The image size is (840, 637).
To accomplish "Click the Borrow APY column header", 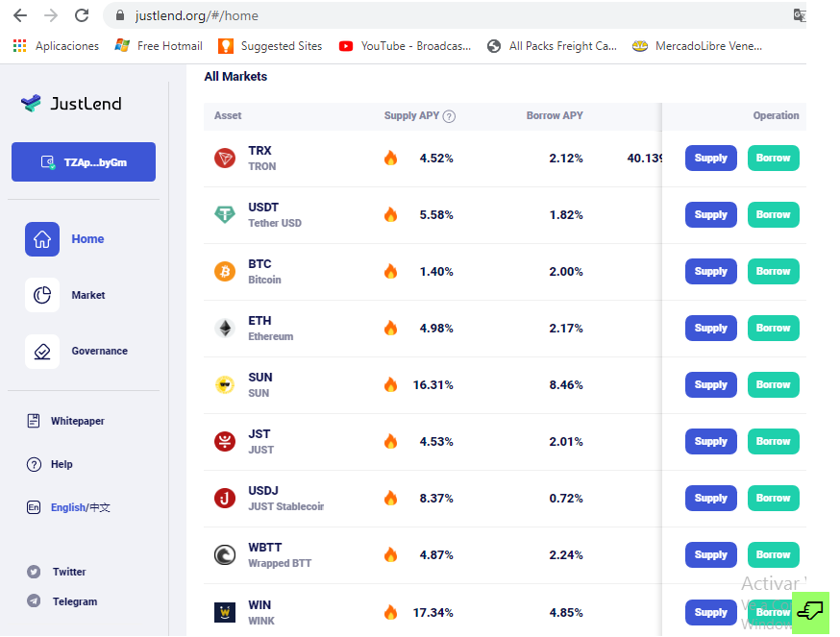I will [x=555, y=115].
